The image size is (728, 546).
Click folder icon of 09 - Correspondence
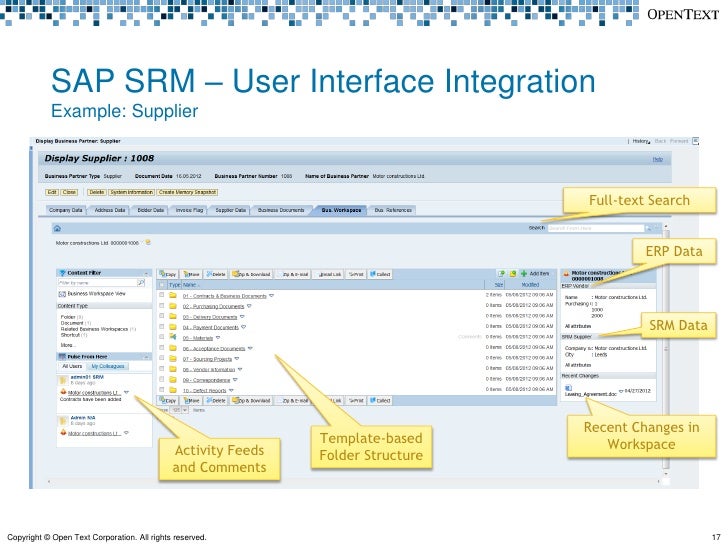173,379
